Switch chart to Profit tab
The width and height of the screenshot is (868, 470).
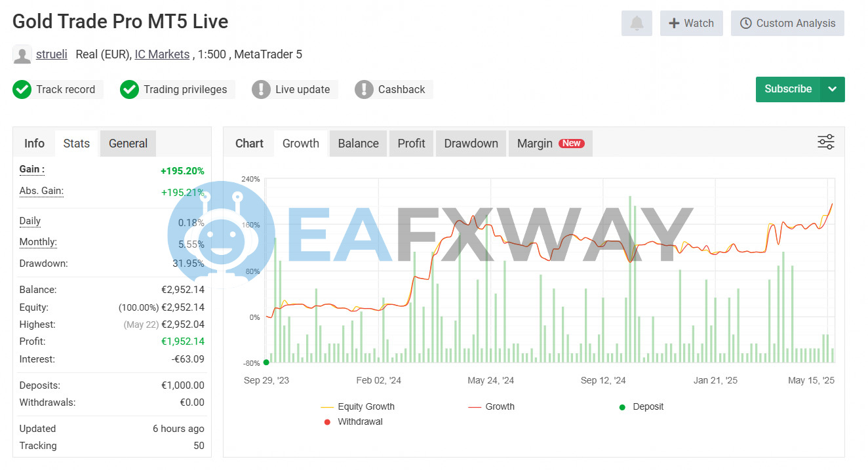click(x=412, y=144)
